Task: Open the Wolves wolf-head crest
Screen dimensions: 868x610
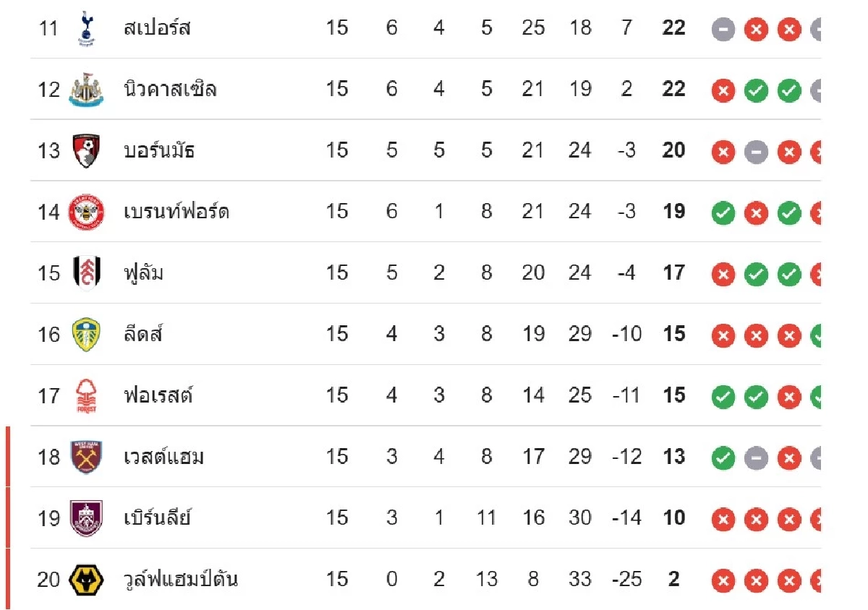Action: [x=86, y=580]
